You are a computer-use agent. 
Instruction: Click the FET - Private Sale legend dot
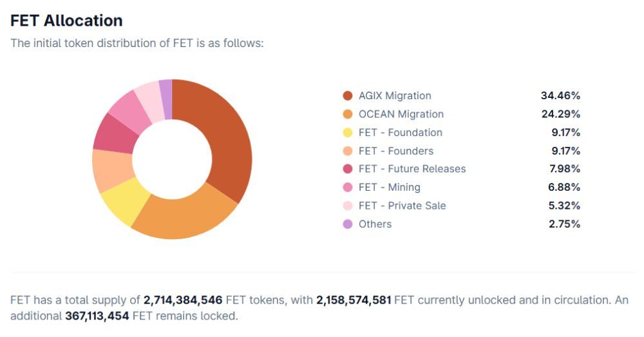[x=348, y=206]
